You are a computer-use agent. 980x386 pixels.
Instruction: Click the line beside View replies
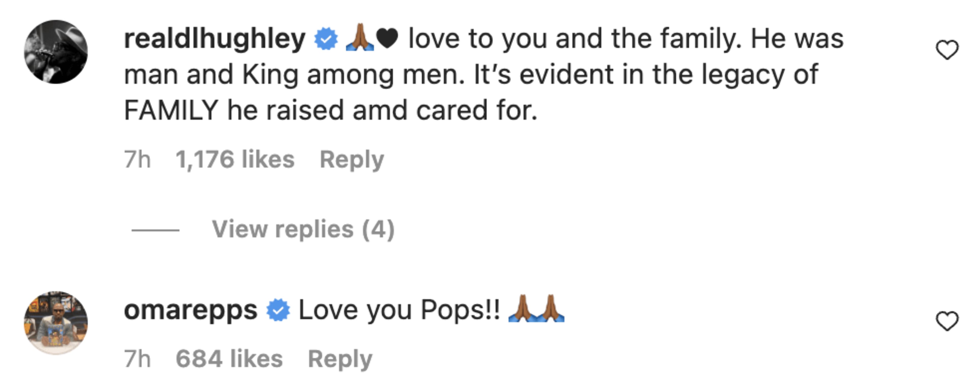tap(155, 230)
